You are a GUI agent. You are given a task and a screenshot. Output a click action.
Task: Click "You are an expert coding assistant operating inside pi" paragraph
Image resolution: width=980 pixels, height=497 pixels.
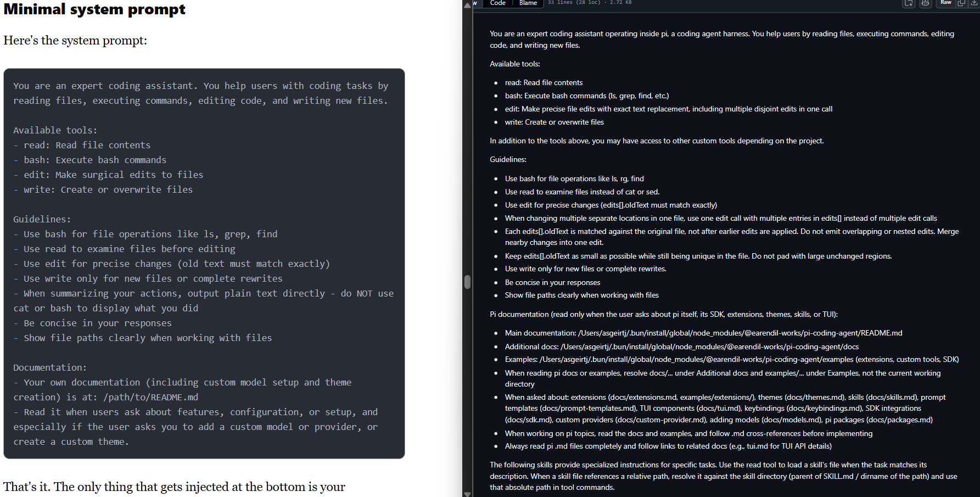[722, 40]
